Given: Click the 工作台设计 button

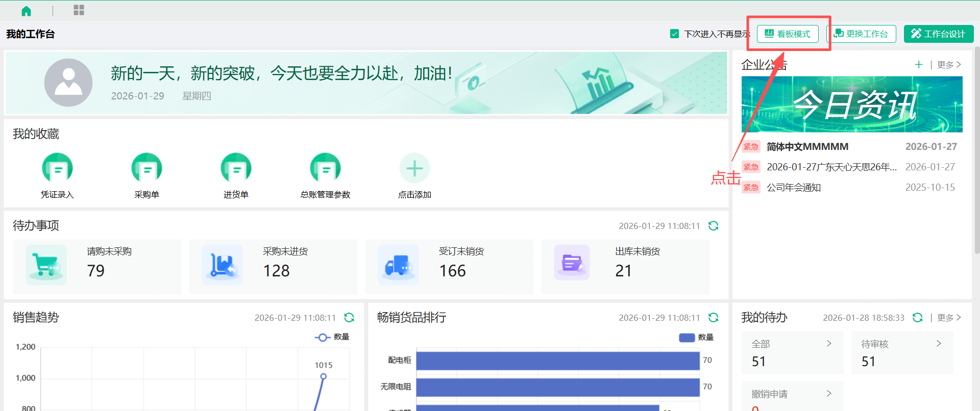Looking at the screenshot, I should (938, 34).
